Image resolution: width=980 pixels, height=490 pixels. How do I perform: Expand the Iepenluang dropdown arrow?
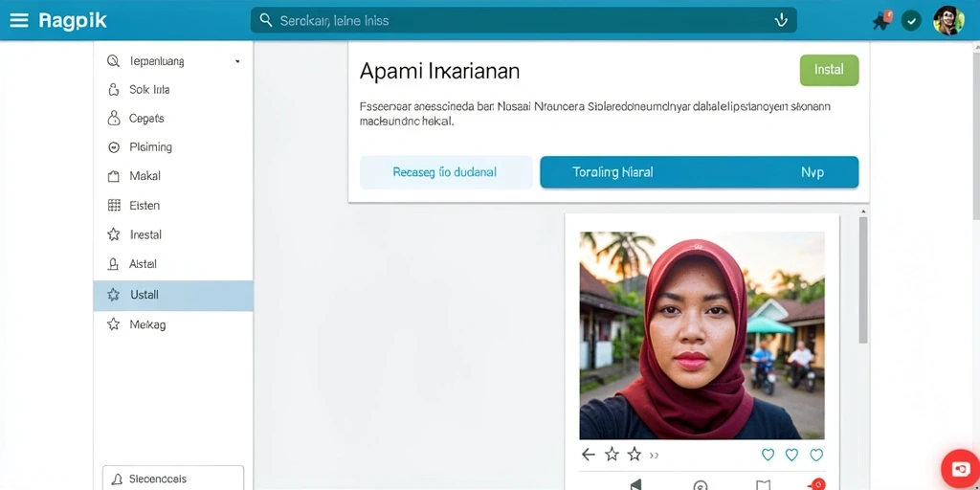237,61
